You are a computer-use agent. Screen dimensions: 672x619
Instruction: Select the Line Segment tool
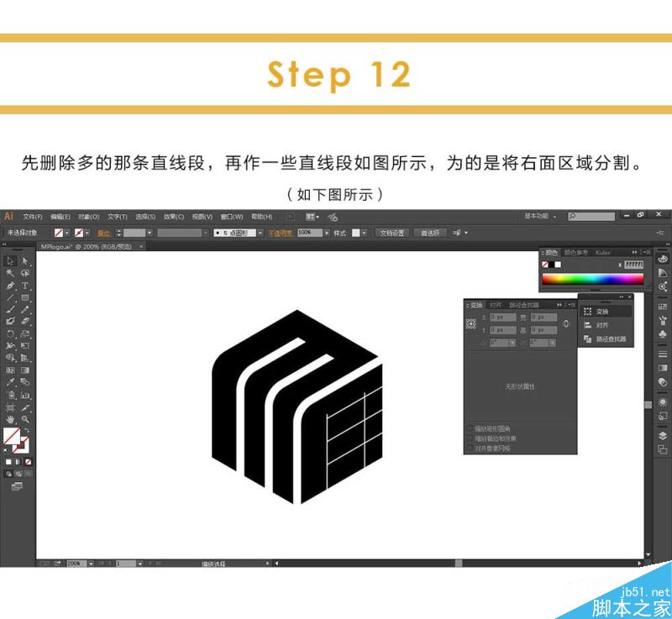pos(10,297)
